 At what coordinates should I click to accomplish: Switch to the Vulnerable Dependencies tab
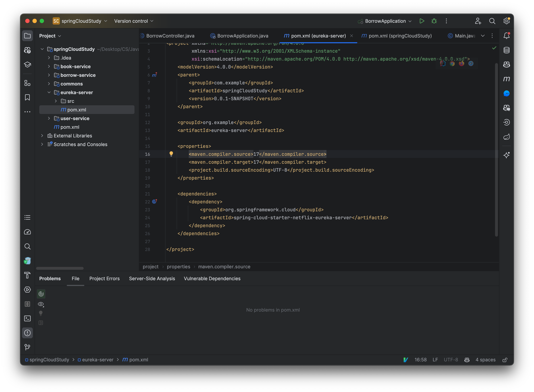(212, 278)
